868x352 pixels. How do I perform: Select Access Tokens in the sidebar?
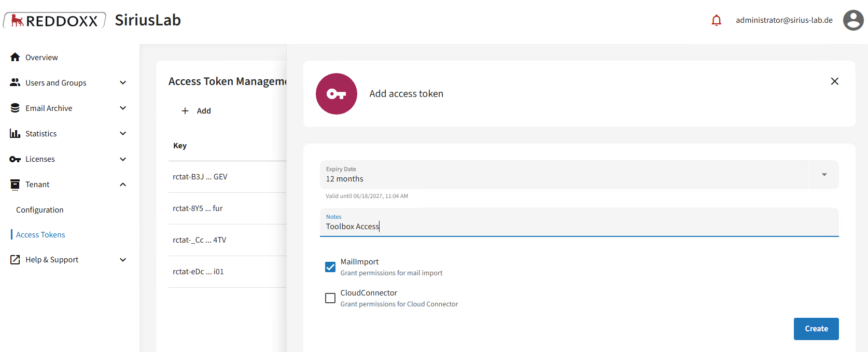40,235
